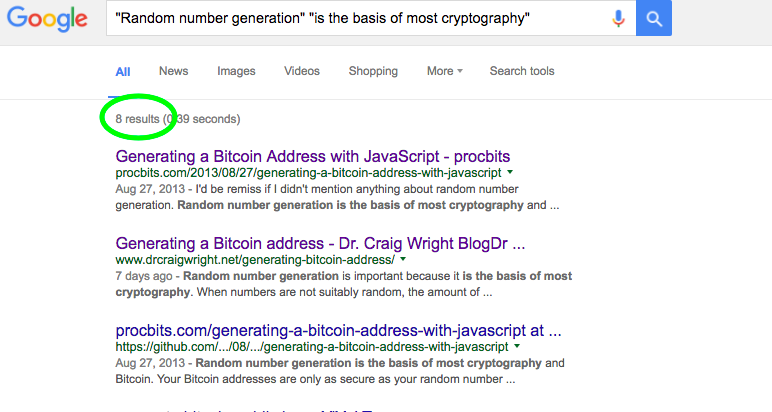Click the Google logo
The height and width of the screenshot is (412, 772).
(x=49, y=20)
